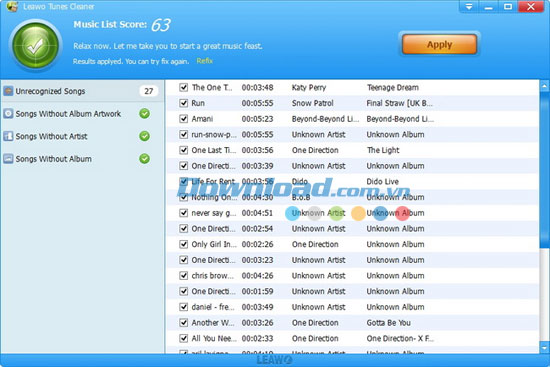This screenshot has width=550, height=367.
Task: Click the big green checkmark scan button
Action: pyautogui.click(x=35, y=45)
